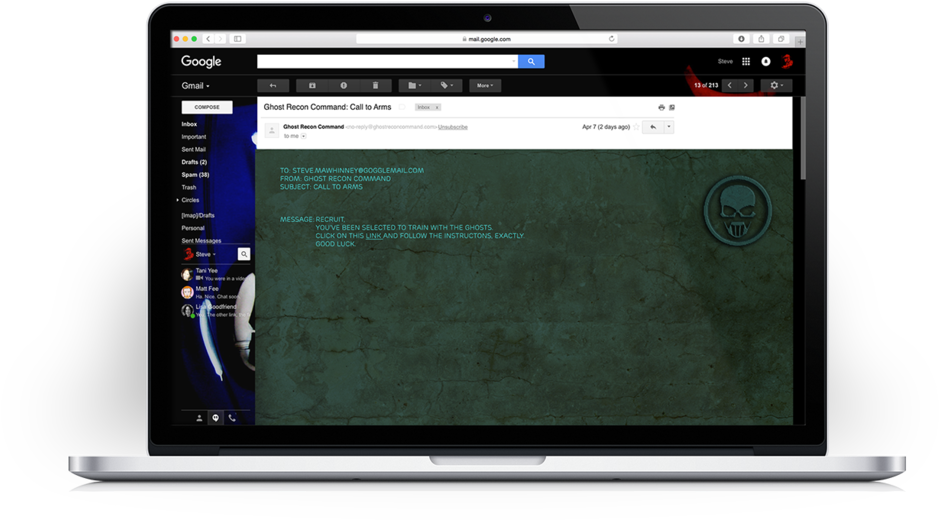Image resolution: width=939 pixels, height=520 pixels.
Task: Show the older email with the right chevron
Action: coord(746,86)
